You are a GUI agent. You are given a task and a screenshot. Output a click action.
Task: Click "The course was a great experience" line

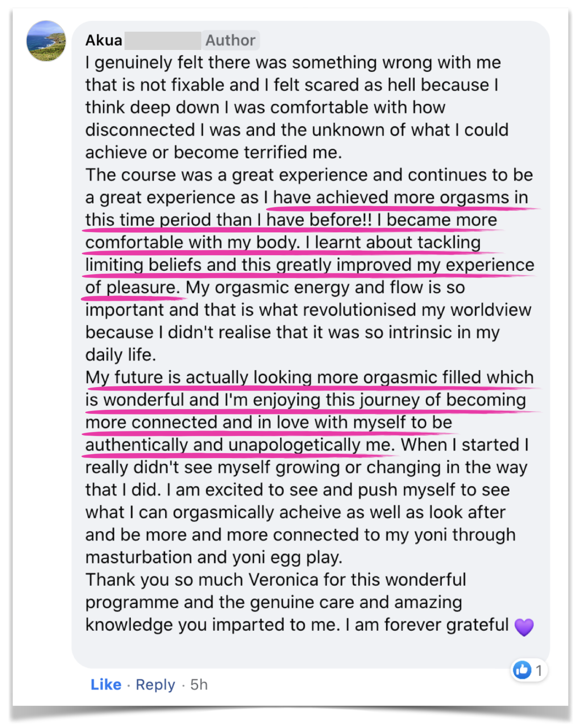[309, 175]
